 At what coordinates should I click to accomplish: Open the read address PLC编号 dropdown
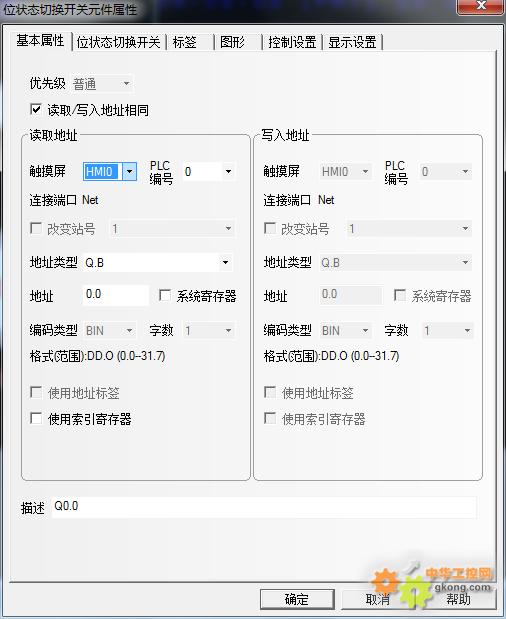tap(209, 171)
